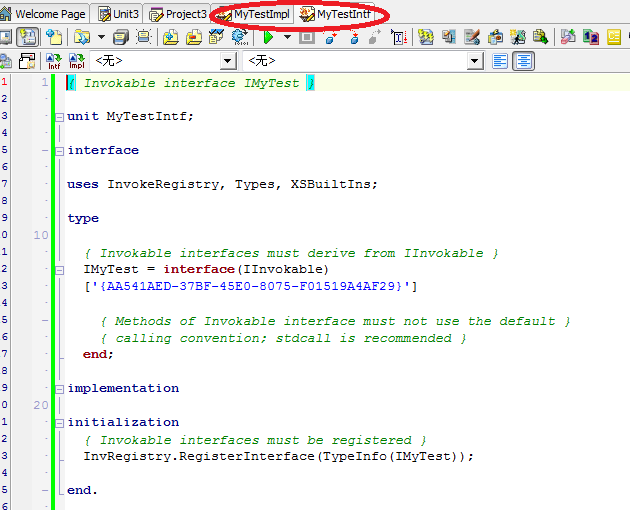Image resolution: width=630 pixels, height=510 pixels.
Task: Click the lightning bolts toolbar icon
Action: coord(426,37)
